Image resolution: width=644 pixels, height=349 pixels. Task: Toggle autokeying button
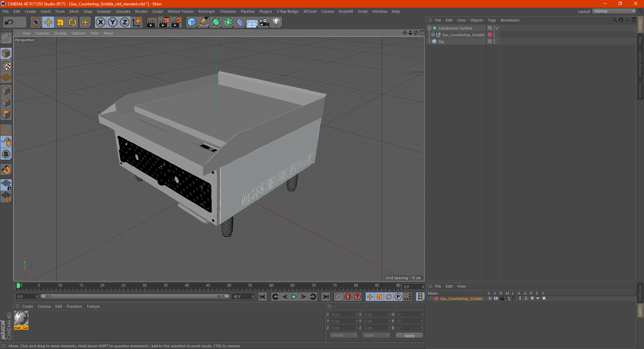click(348, 297)
